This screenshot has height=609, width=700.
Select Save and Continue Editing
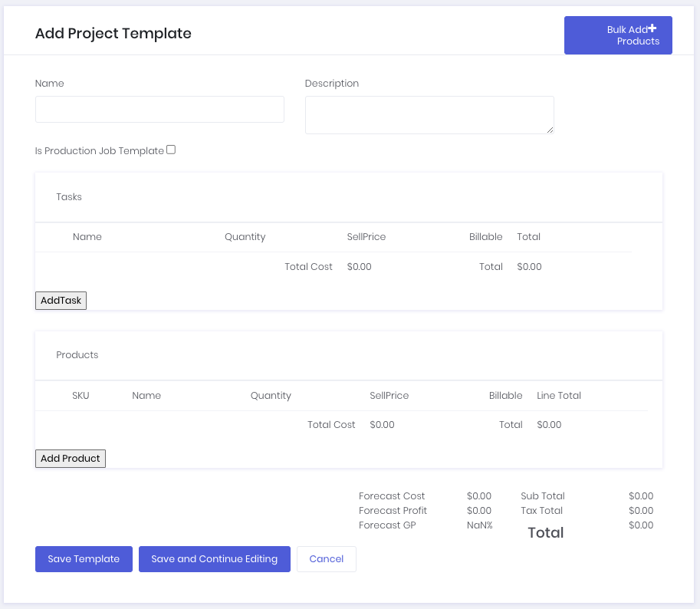click(x=214, y=558)
